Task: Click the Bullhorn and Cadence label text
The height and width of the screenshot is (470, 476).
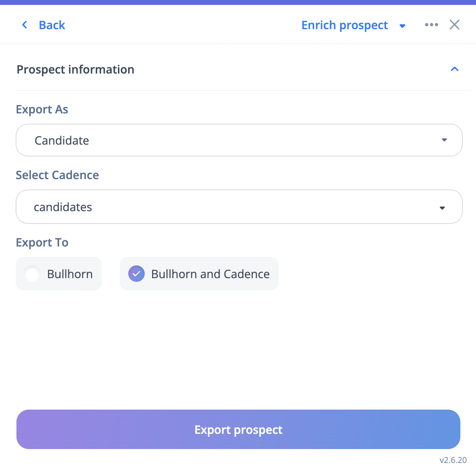Action: [210, 274]
